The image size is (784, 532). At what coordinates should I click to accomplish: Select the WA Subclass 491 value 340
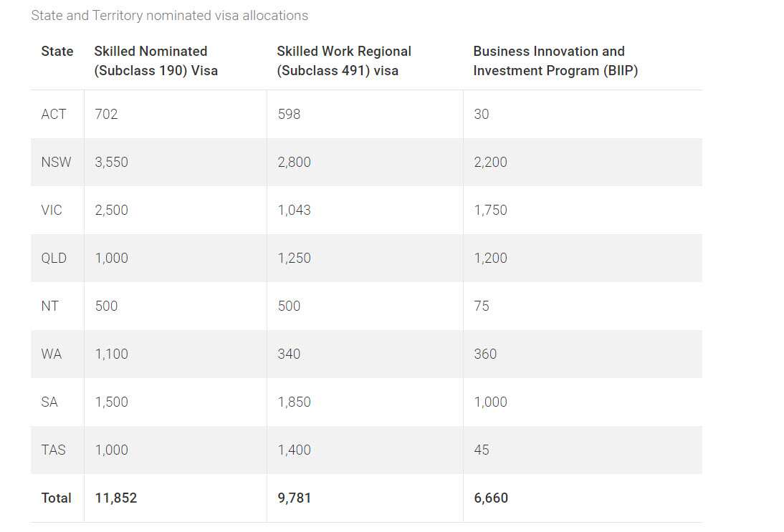290,354
